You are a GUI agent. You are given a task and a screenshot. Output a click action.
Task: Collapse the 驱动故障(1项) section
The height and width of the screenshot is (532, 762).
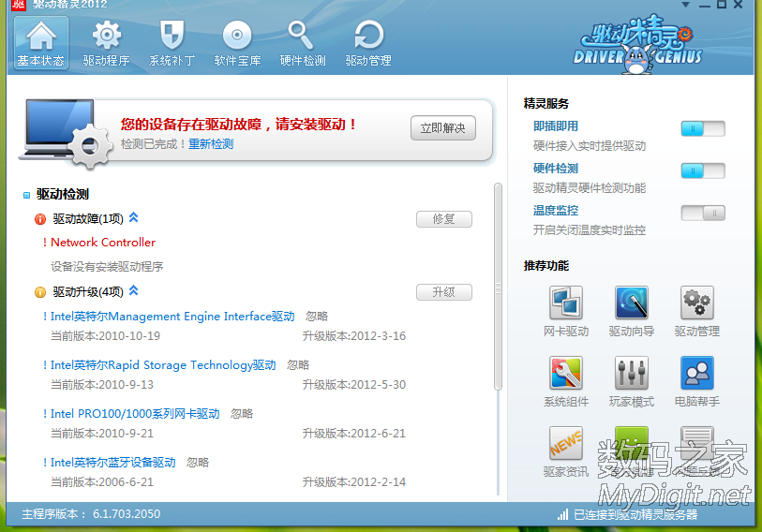coord(134,217)
